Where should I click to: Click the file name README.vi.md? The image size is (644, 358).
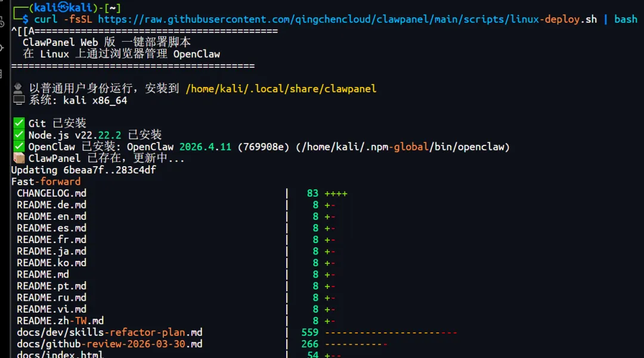click(52, 309)
